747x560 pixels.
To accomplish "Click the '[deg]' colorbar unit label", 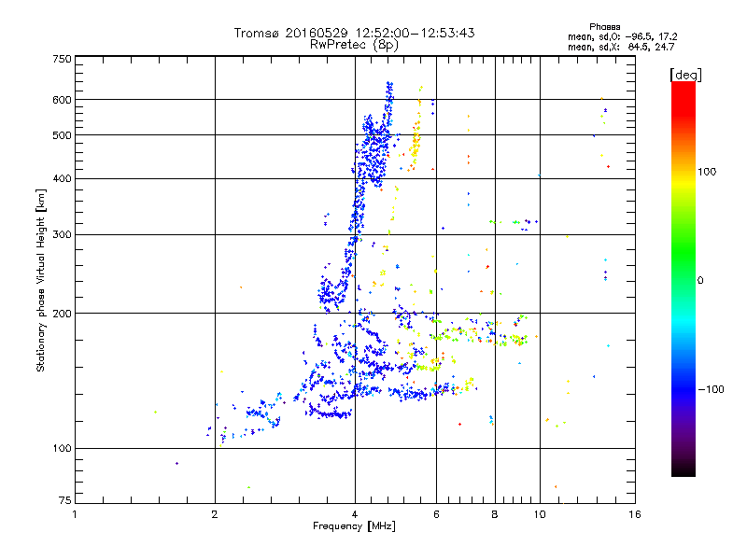I will [x=685, y=75].
